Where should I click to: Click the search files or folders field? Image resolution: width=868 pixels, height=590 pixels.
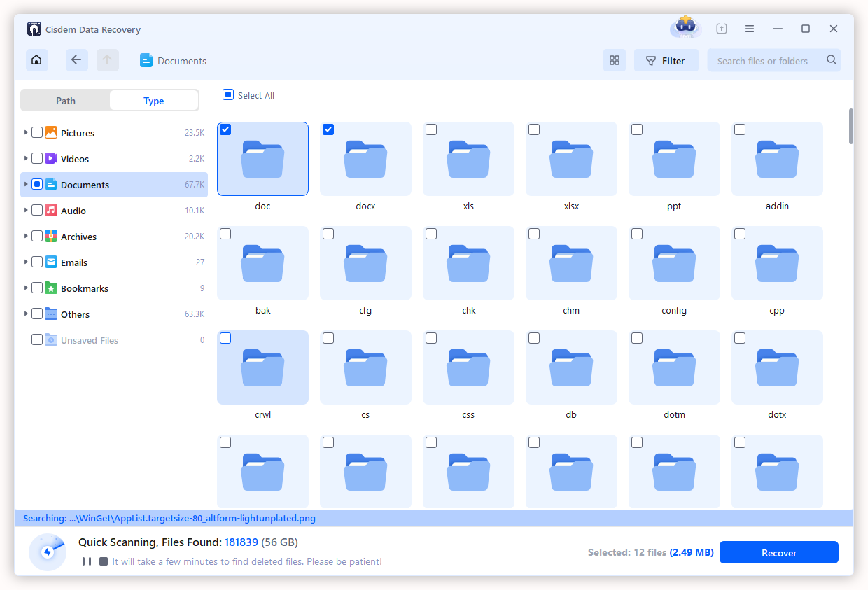(763, 60)
